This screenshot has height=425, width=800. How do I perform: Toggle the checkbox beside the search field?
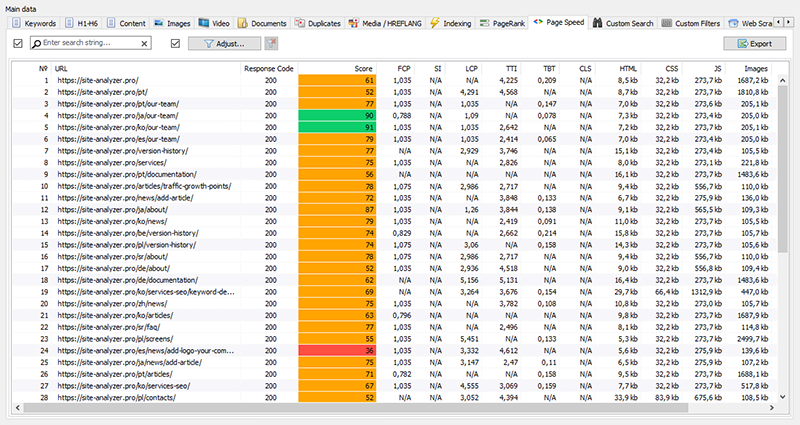point(18,44)
